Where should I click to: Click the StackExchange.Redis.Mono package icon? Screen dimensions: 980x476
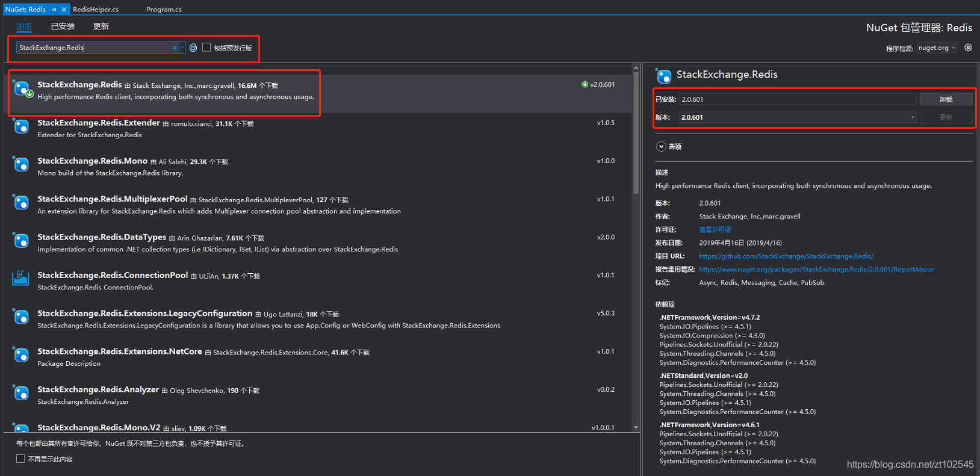pyautogui.click(x=21, y=164)
